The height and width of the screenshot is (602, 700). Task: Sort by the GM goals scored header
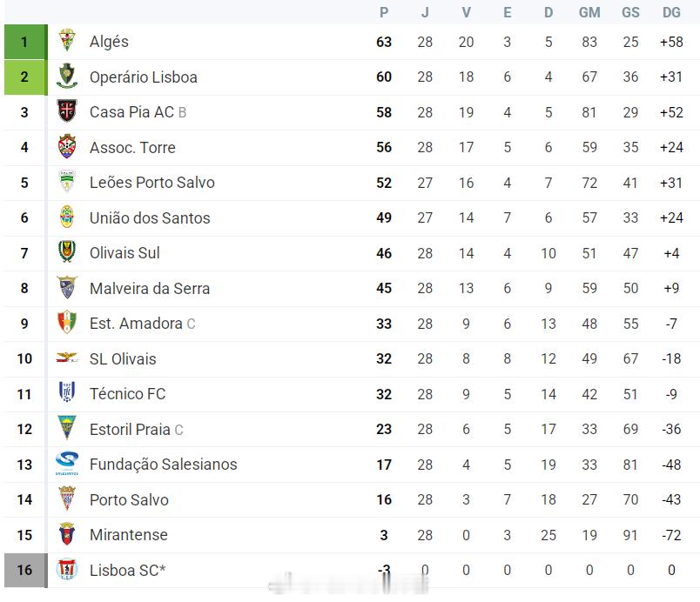[x=589, y=12]
